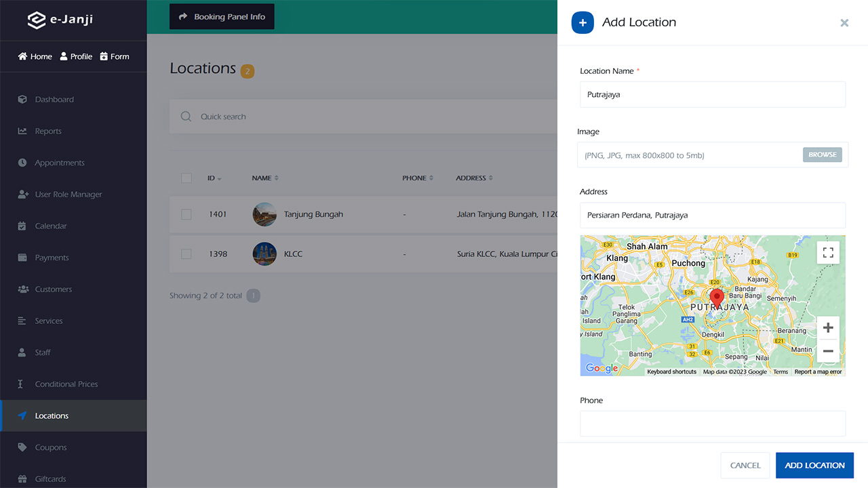Open Customers from the sidebar menu

click(x=53, y=289)
